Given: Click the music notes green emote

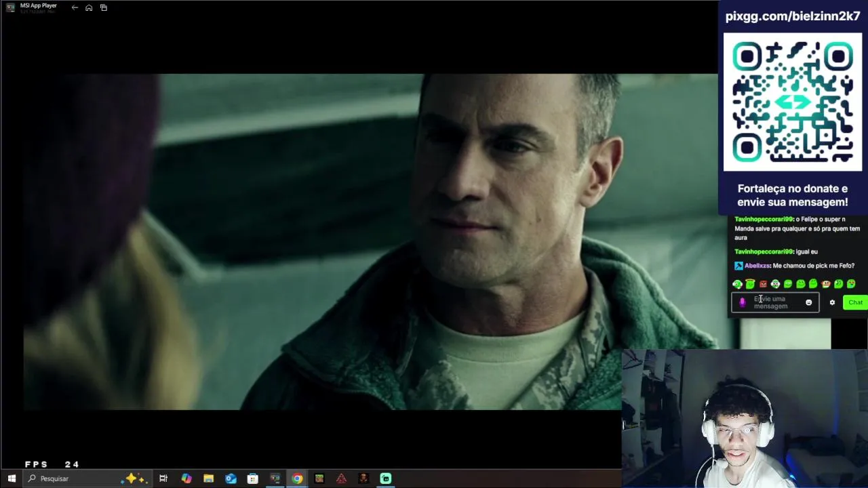Looking at the screenshot, I should pyautogui.click(x=838, y=284).
